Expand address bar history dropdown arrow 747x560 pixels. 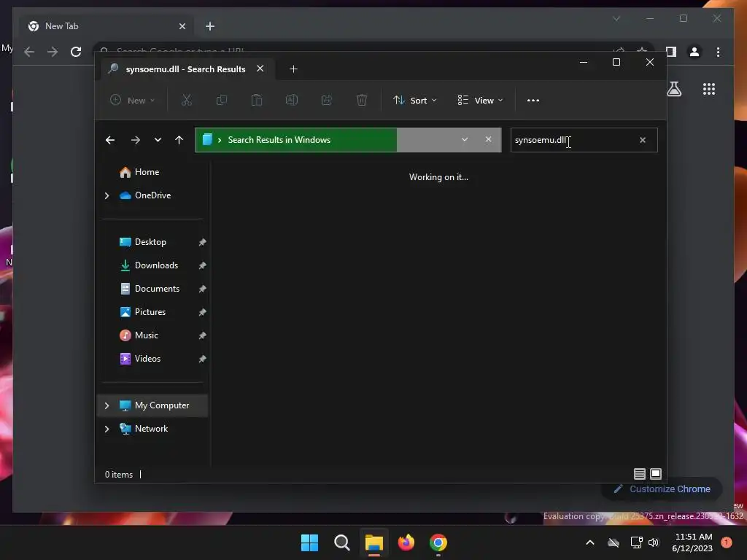[x=465, y=139]
